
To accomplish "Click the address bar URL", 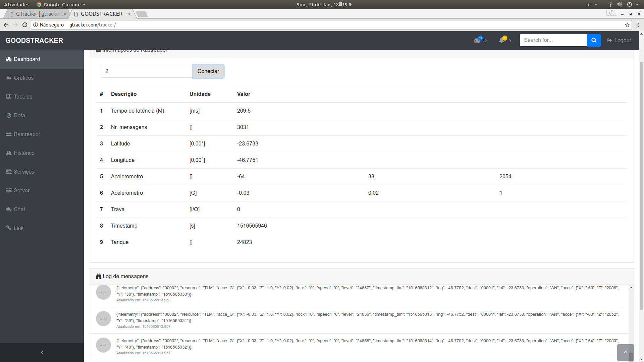I will pyautogui.click(x=93, y=25).
